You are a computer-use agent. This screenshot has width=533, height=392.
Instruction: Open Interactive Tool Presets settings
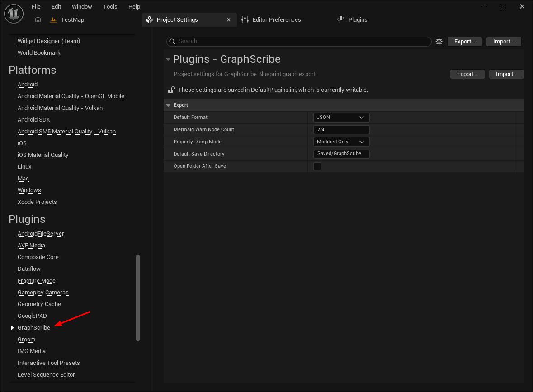(49, 363)
